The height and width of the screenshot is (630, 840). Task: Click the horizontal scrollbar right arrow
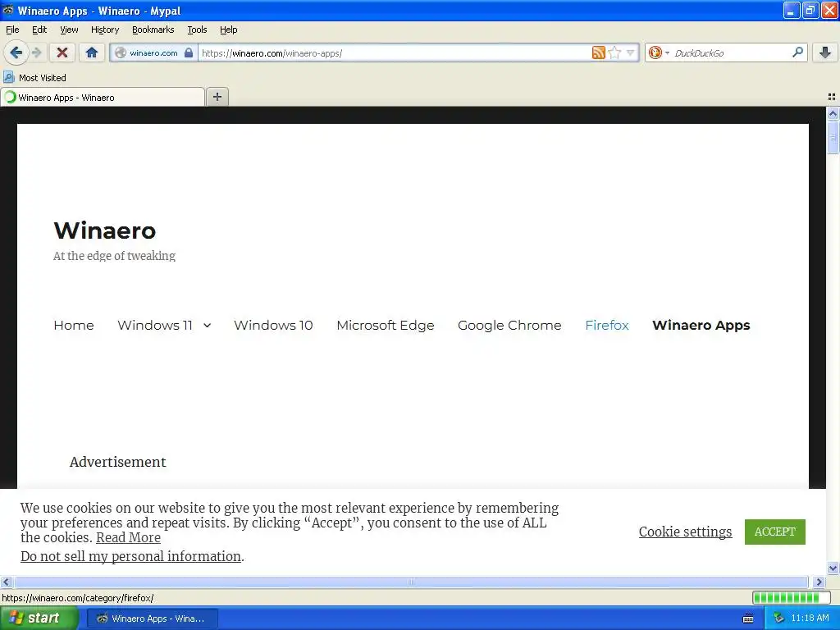[819, 582]
